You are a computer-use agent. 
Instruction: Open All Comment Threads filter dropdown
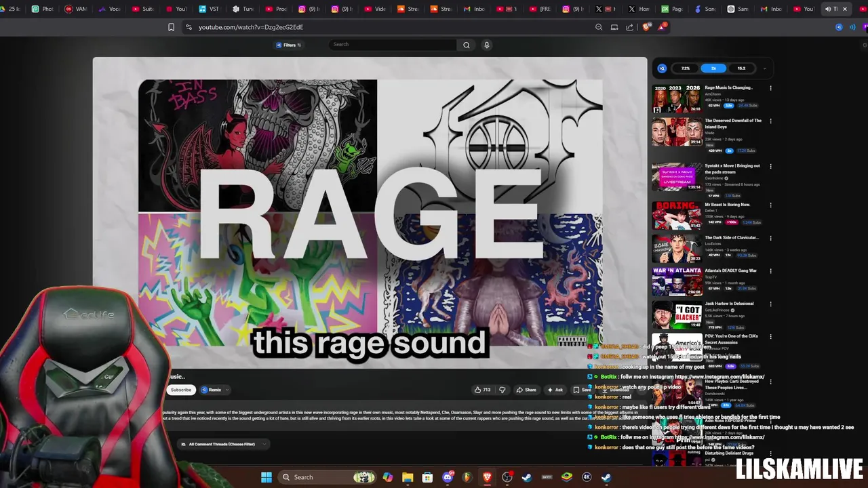click(224, 444)
